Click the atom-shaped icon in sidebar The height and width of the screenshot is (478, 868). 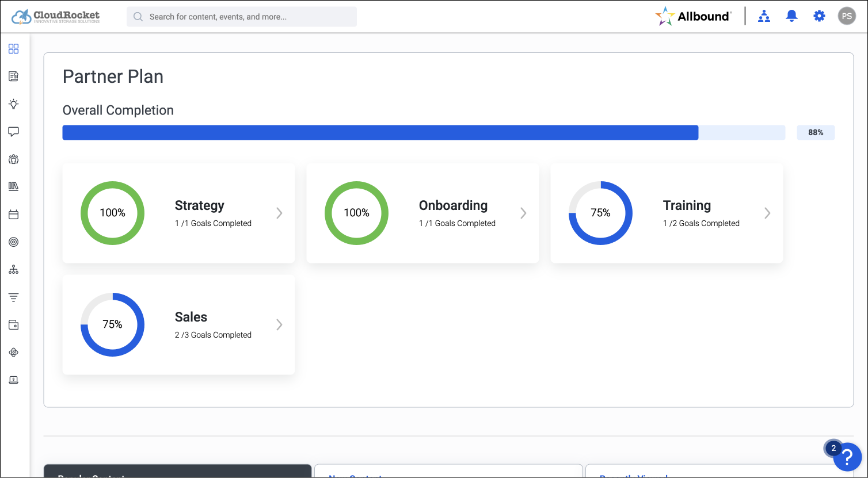pyautogui.click(x=14, y=353)
